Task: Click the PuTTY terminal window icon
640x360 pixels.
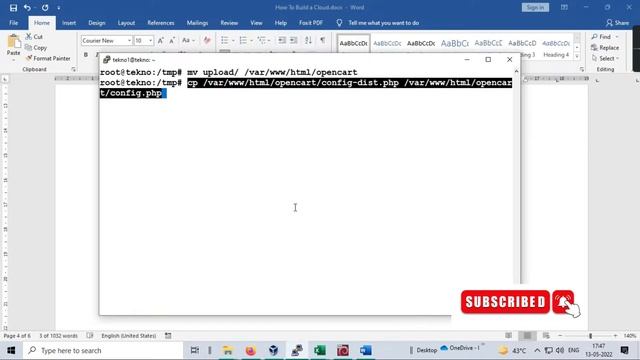Action: [107, 60]
